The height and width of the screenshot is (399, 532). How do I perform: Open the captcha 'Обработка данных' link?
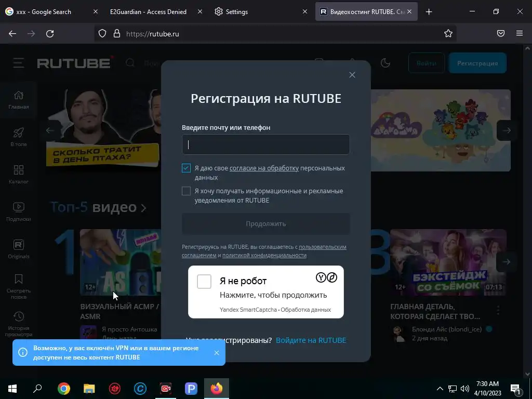click(x=305, y=310)
